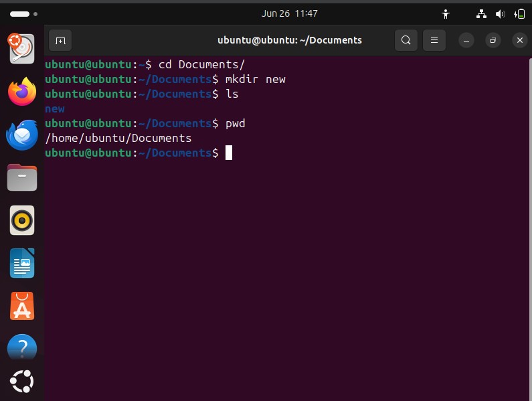Open the calendar from the Jun 26 11:47 clock
Viewport: 532px width, 401px height.
click(289, 13)
